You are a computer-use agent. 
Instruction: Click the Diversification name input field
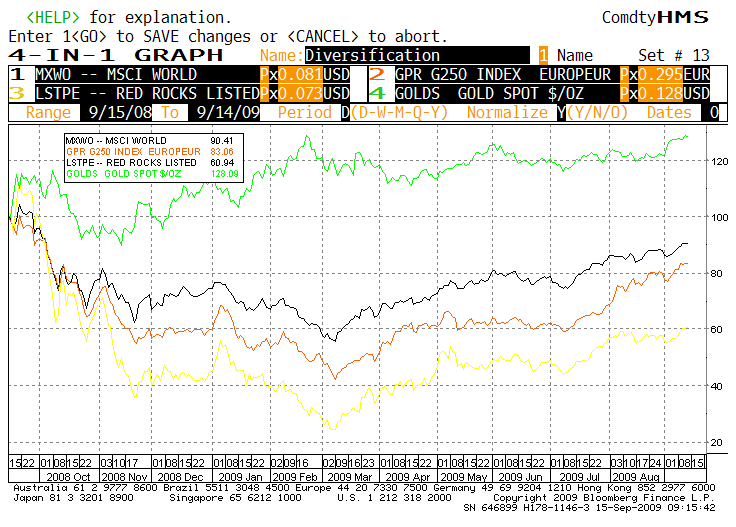point(417,55)
